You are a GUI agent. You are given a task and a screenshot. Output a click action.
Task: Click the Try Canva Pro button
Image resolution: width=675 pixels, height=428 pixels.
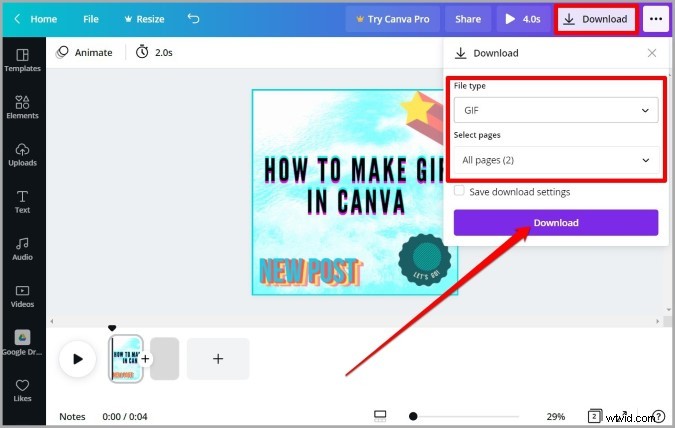tap(393, 19)
